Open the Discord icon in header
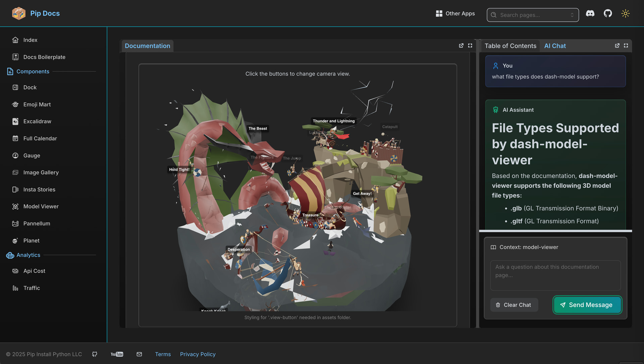Viewport: 644px width, 364px height. (x=590, y=13)
